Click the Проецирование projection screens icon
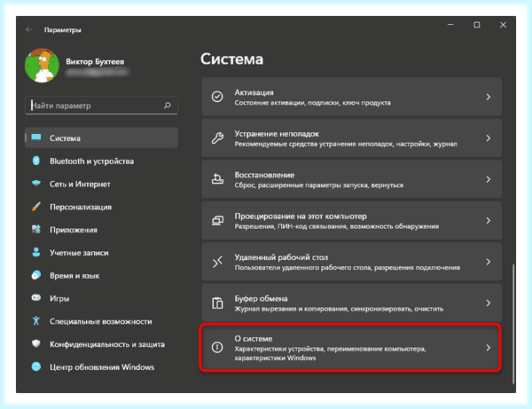Image resolution: width=532 pixels, height=409 pixels. tap(217, 220)
